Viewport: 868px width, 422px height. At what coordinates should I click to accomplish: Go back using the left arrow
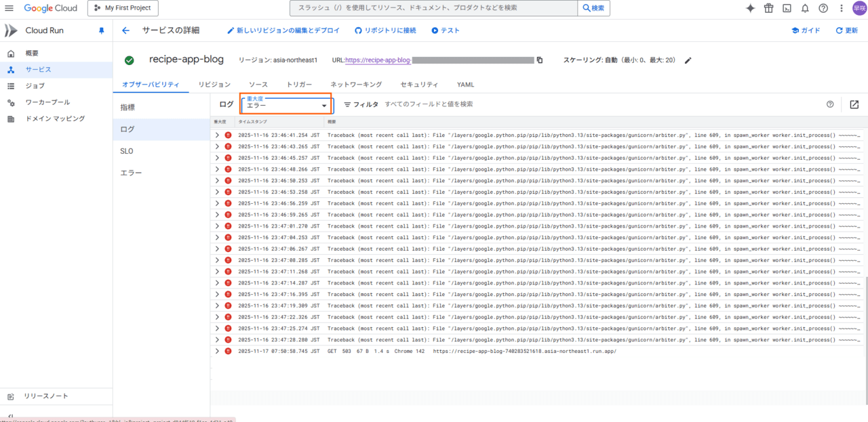point(125,30)
